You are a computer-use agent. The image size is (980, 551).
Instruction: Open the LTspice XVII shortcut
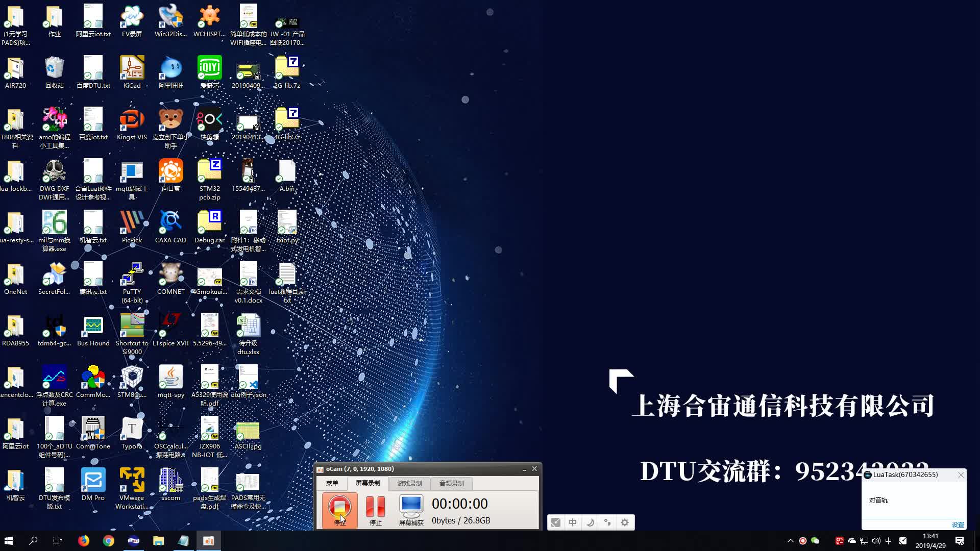coord(170,330)
